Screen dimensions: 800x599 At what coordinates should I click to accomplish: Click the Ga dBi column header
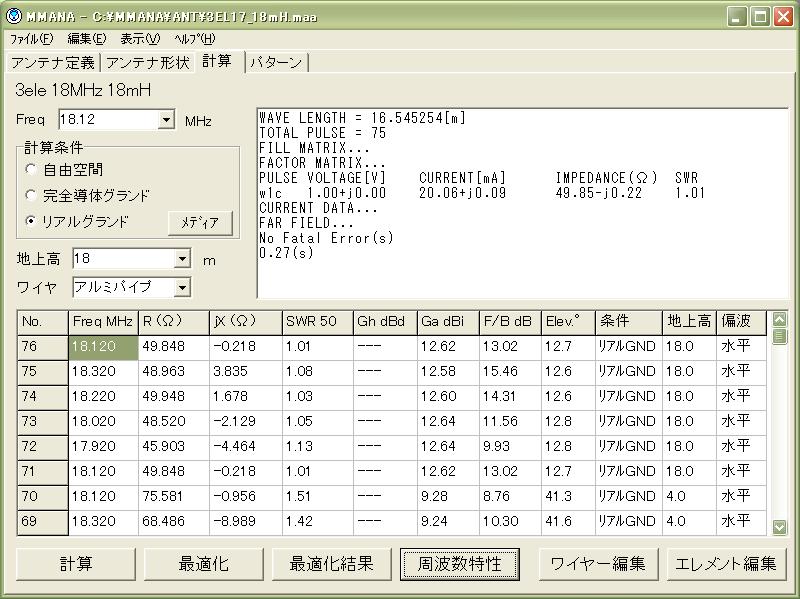point(448,322)
